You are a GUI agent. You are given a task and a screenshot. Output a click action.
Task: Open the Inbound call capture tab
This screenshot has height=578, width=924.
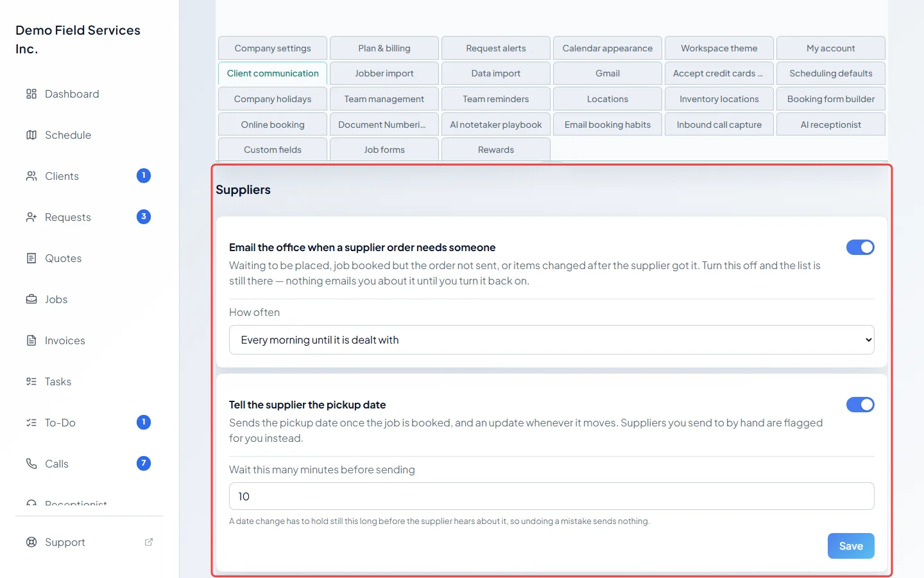pyautogui.click(x=719, y=125)
